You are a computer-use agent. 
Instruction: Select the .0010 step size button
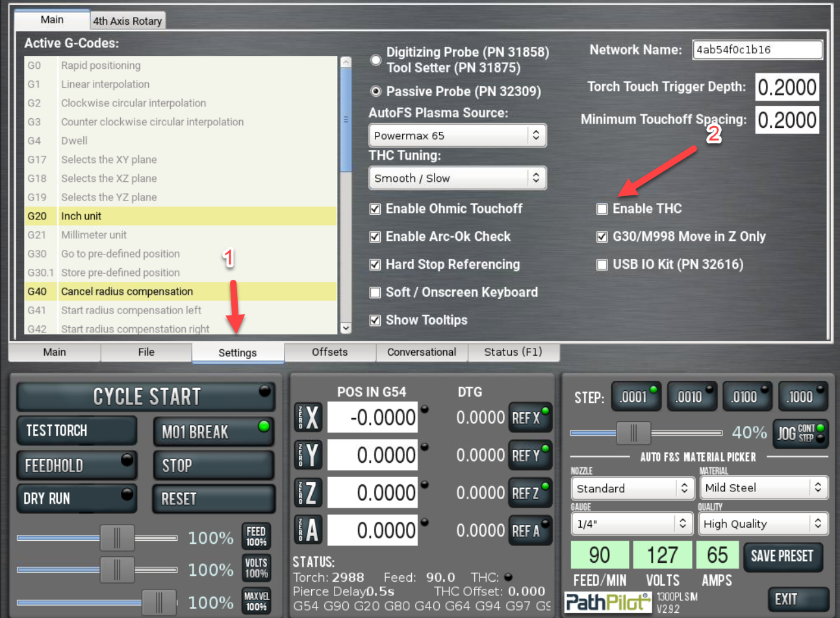tap(692, 397)
